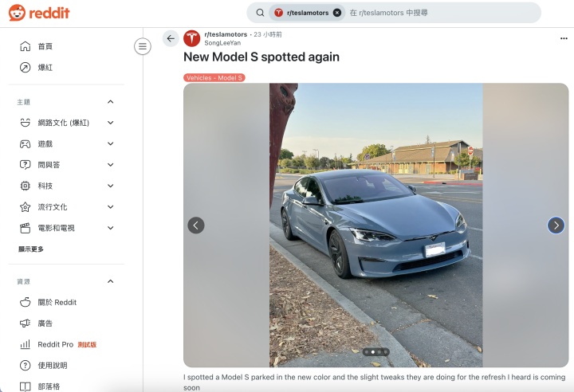The image size is (574, 392).
Task: Expand the 遊戲 category
Action: click(x=110, y=144)
